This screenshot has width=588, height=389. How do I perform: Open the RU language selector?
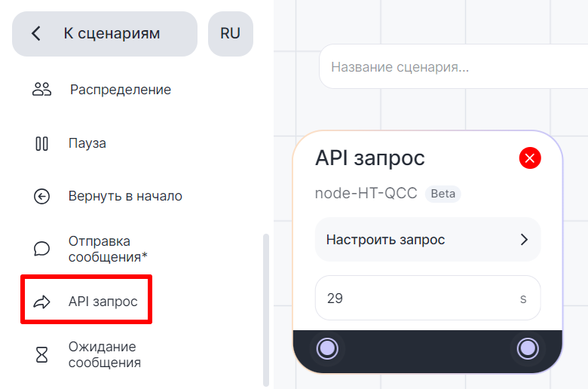tap(230, 34)
